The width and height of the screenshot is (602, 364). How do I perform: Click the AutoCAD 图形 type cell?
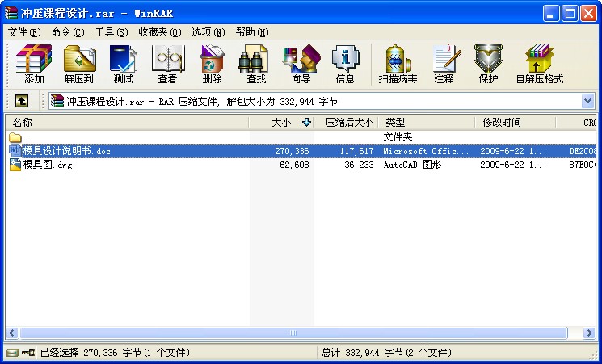click(412, 165)
